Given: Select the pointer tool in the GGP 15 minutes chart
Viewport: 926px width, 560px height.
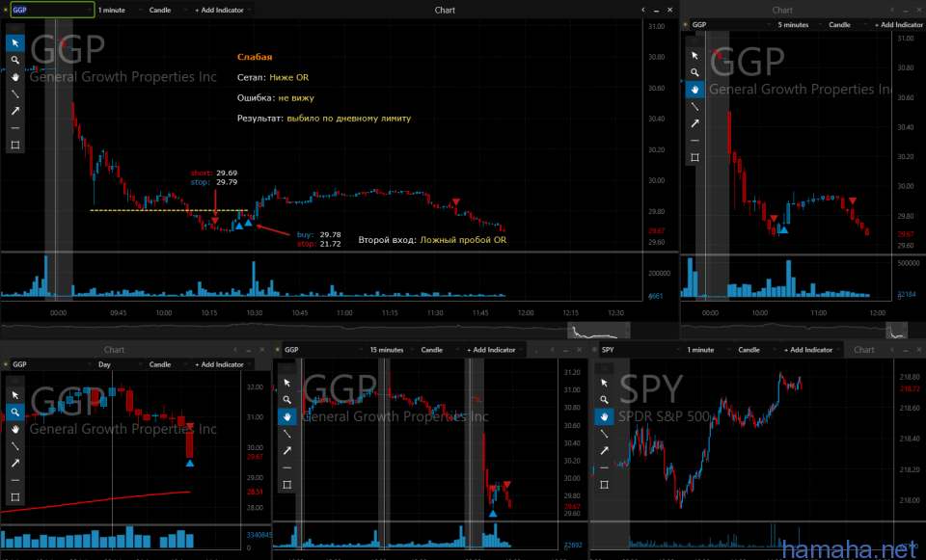Looking at the screenshot, I should pos(287,383).
